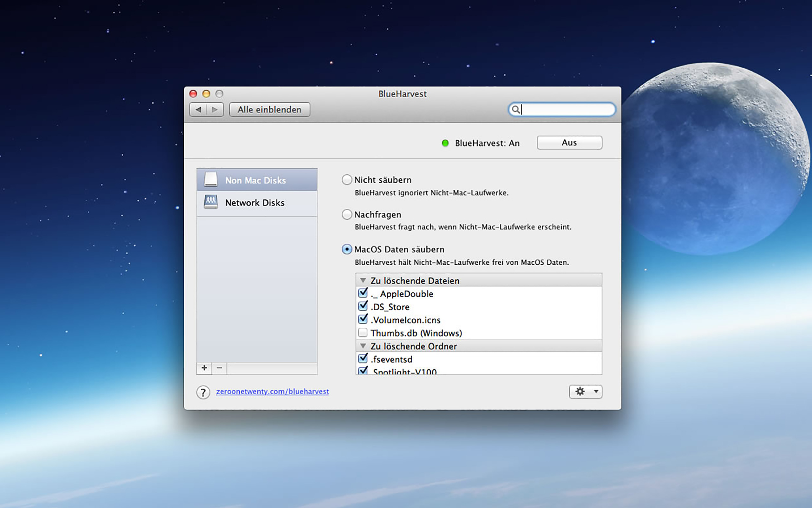The image size is (812, 508).
Task: Select MacOS Daten säubern radio button
Action: point(347,249)
